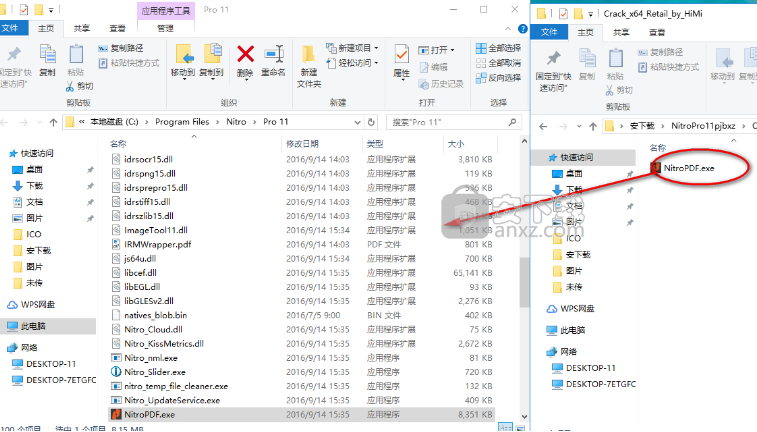
Task: Open recent locations dropdown in Crack window
Action: click(579, 126)
